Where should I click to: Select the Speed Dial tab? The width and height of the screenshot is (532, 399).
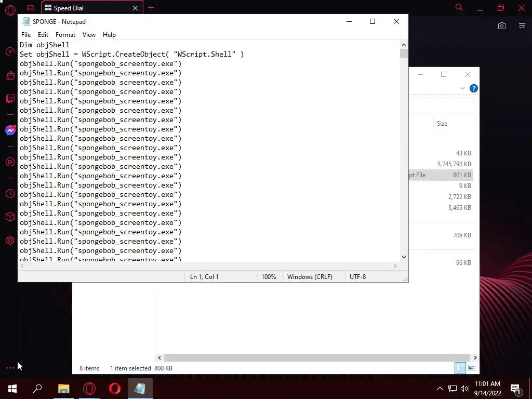click(92, 8)
